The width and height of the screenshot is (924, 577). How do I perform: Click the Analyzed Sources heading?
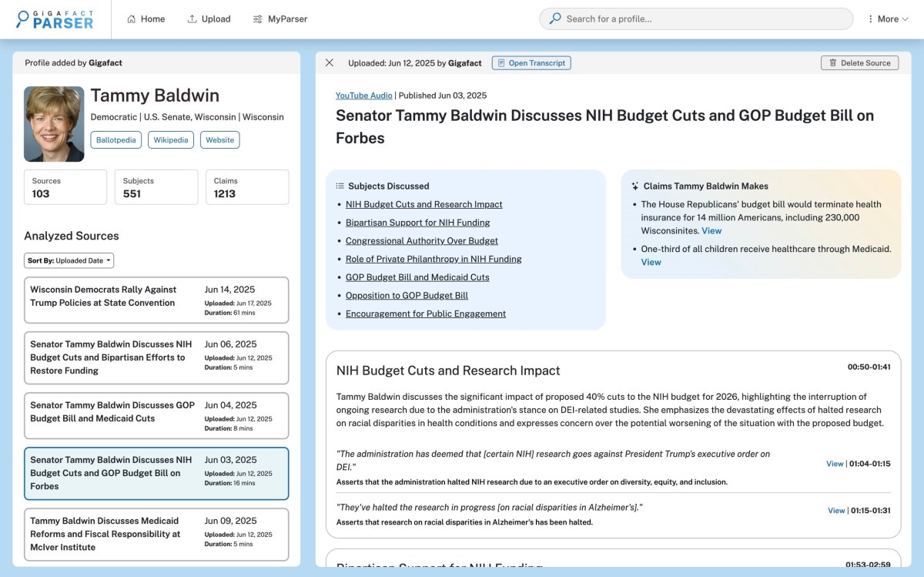pyautogui.click(x=72, y=236)
